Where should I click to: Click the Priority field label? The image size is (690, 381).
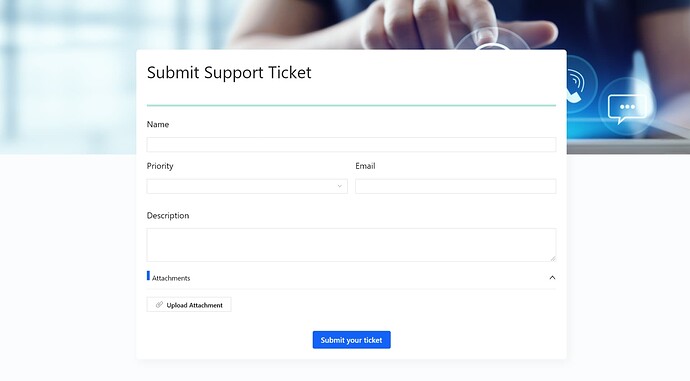tap(160, 166)
